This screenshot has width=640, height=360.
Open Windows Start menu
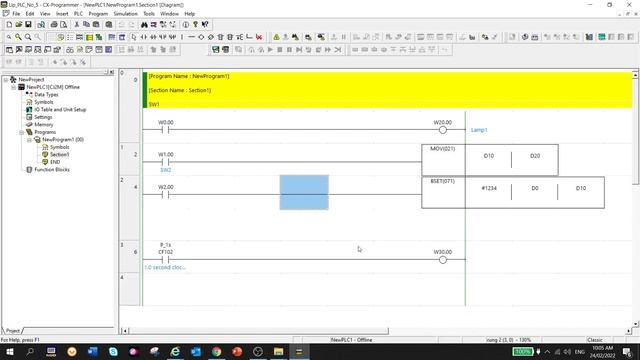point(9,351)
